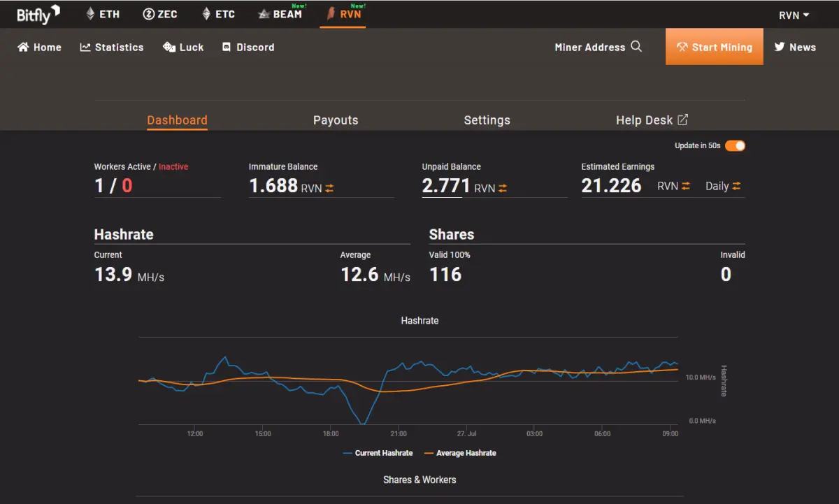Image resolution: width=839 pixels, height=504 pixels.
Task: Switch to the ETC pool
Action: pos(218,14)
